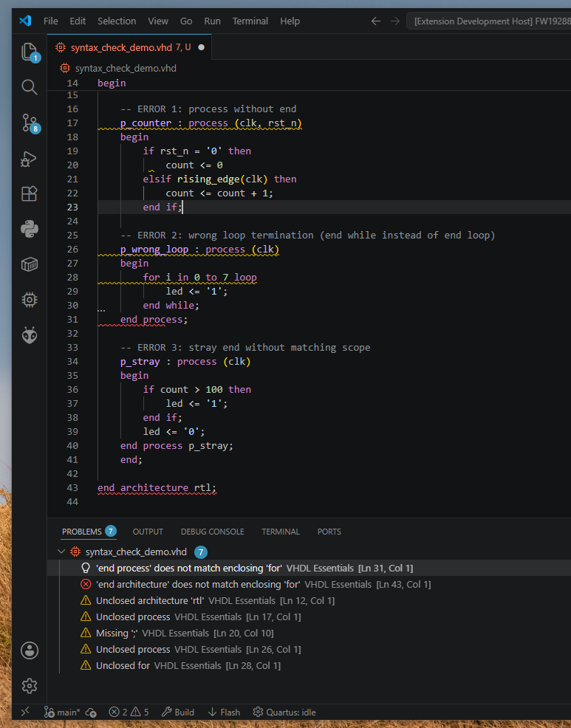Open the Search view icon
Image resolution: width=571 pixels, height=728 pixels.
30,87
